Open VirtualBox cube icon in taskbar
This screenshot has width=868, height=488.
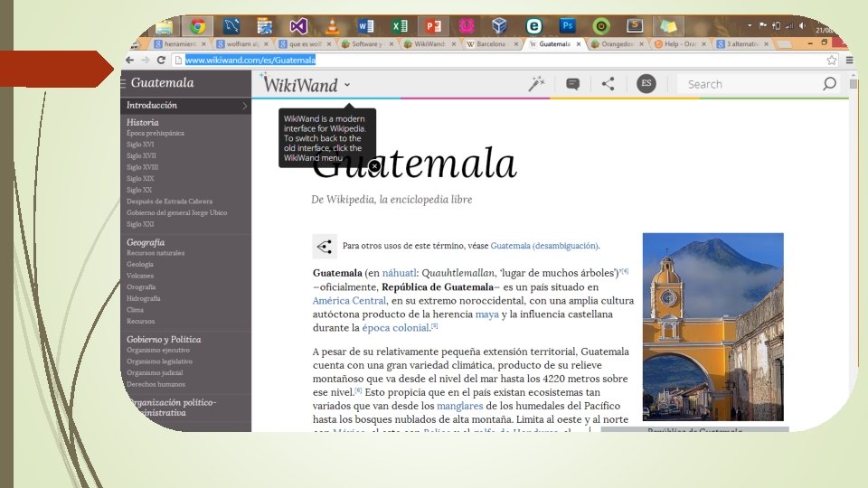coord(499,26)
